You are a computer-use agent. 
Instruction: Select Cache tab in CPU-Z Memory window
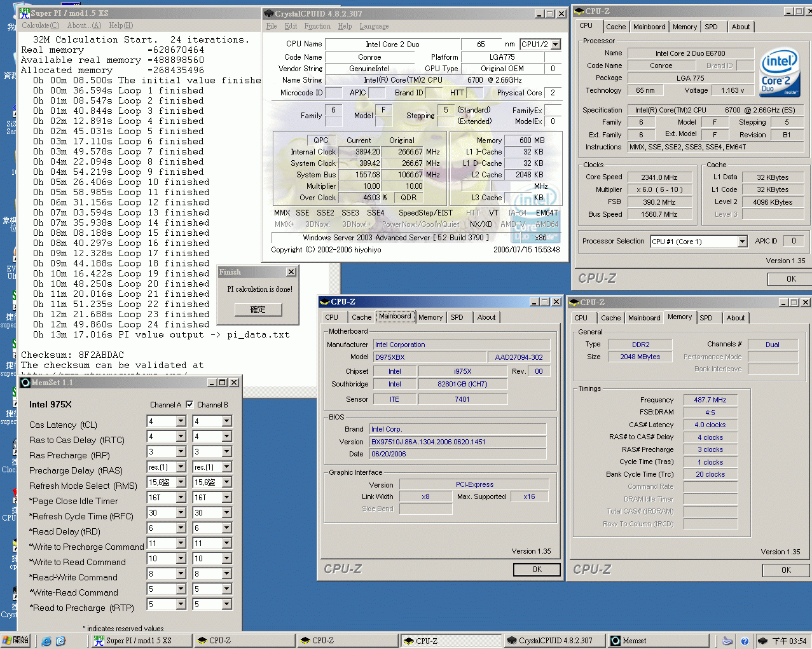[x=610, y=318]
